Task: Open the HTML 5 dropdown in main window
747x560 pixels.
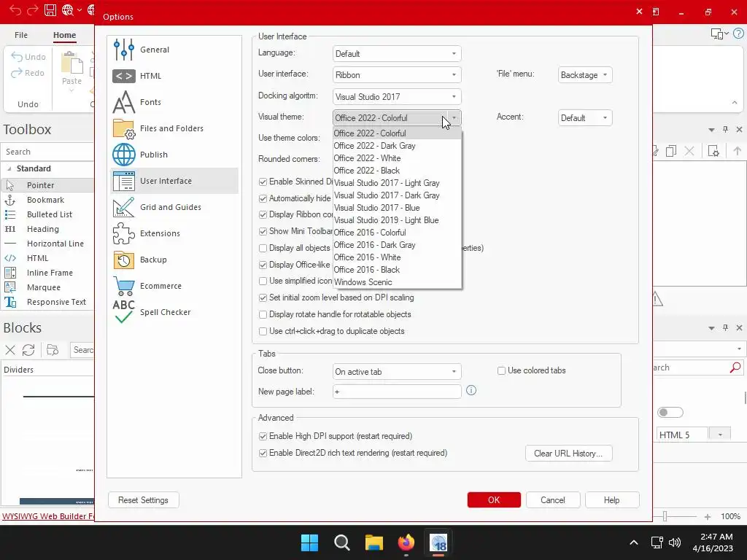Action: tap(720, 435)
